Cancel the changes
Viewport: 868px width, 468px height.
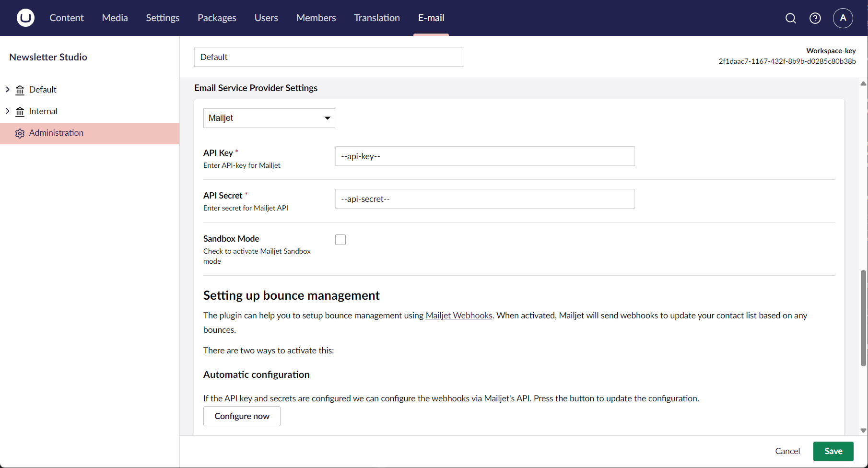787,451
